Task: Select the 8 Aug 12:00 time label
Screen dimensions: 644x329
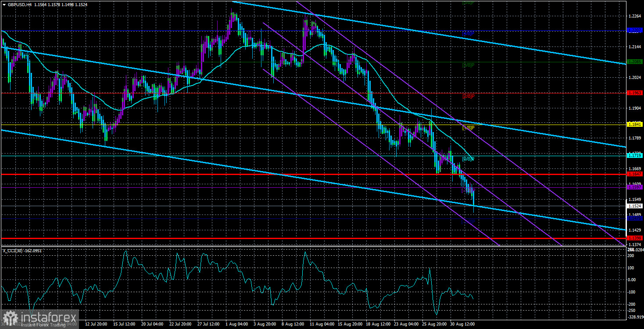Action: pos(293,324)
